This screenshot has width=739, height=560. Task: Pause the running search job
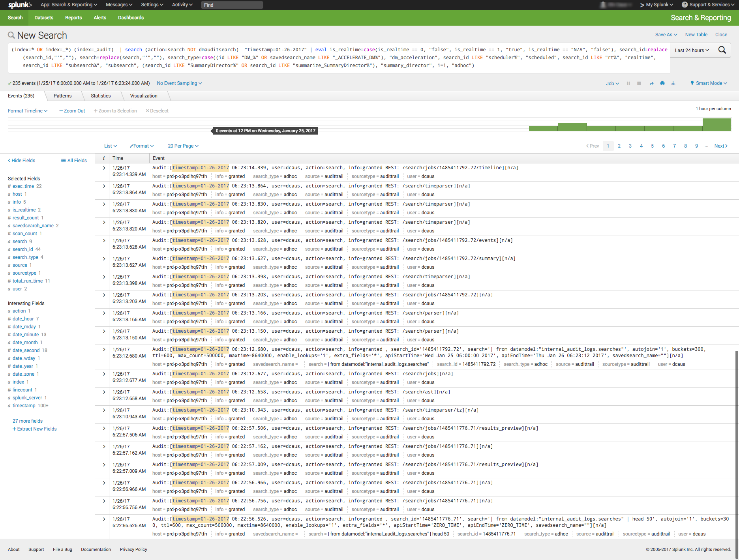pos(628,83)
